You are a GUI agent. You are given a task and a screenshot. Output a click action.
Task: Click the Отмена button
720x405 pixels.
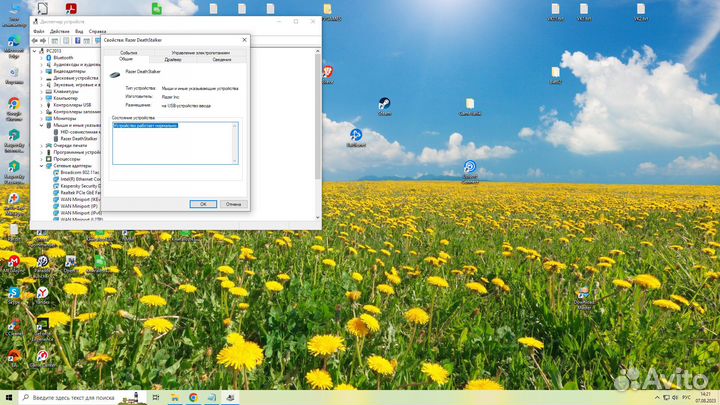(233, 203)
